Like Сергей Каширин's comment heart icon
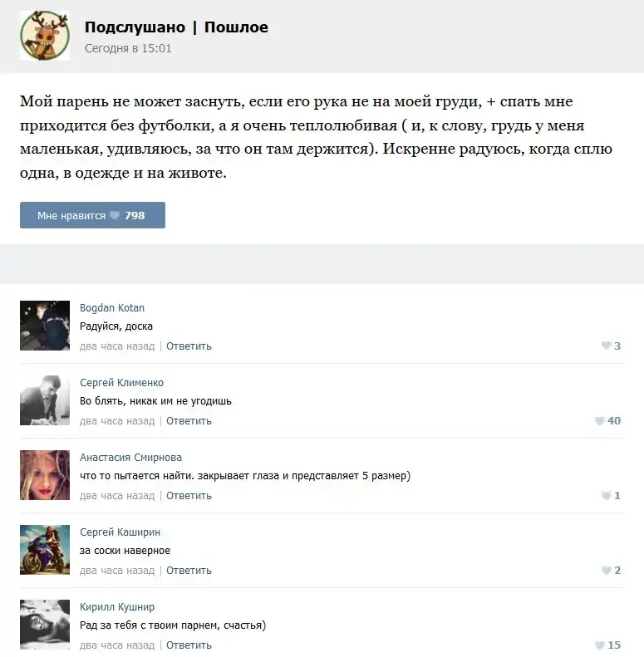The image size is (644, 657). 606,571
